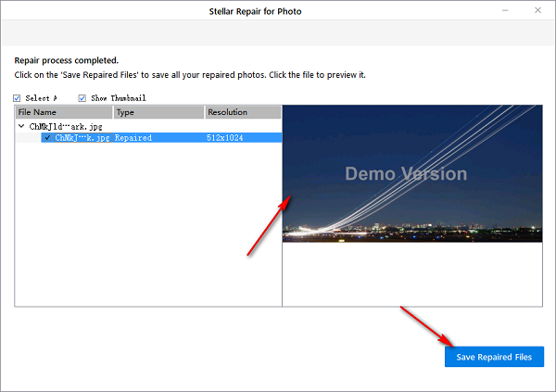This screenshot has height=392, width=556.
Task: Select the highlighted ChMkJ...k.jpg file name
Action: point(82,138)
